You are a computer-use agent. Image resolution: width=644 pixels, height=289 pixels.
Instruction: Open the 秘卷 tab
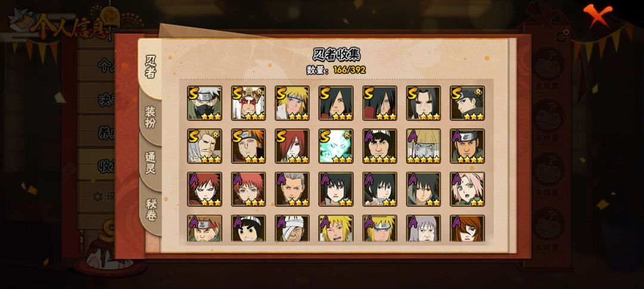tap(150, 209)
